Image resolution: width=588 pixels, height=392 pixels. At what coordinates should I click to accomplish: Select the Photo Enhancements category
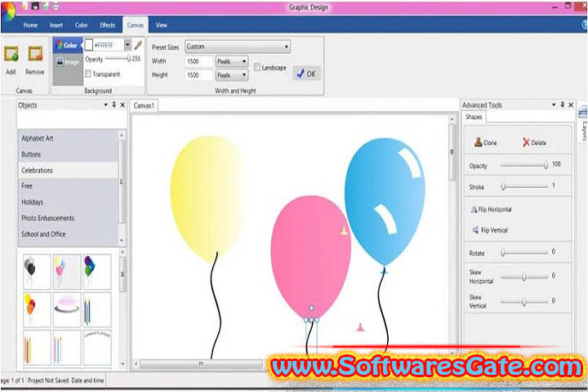point(69,218)
